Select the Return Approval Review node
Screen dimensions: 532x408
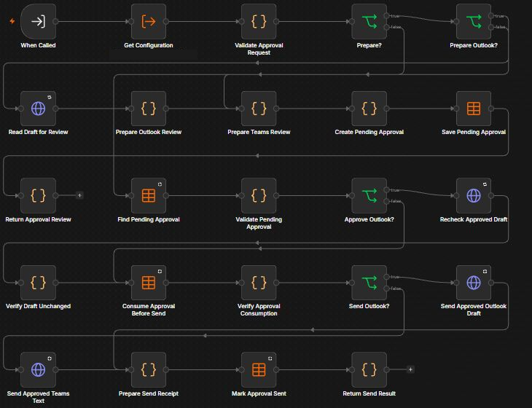[38, 195]
